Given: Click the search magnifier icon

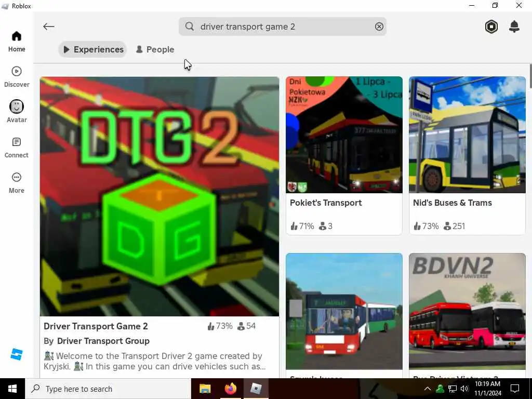Looking at the screenshot, I should tap(190, 26).
